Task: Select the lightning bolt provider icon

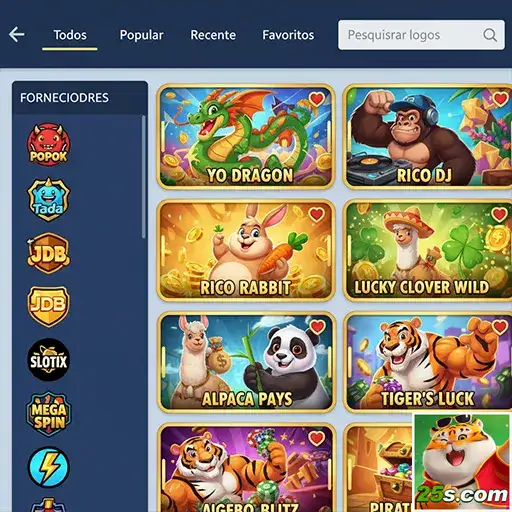Action: pos(49,467)
